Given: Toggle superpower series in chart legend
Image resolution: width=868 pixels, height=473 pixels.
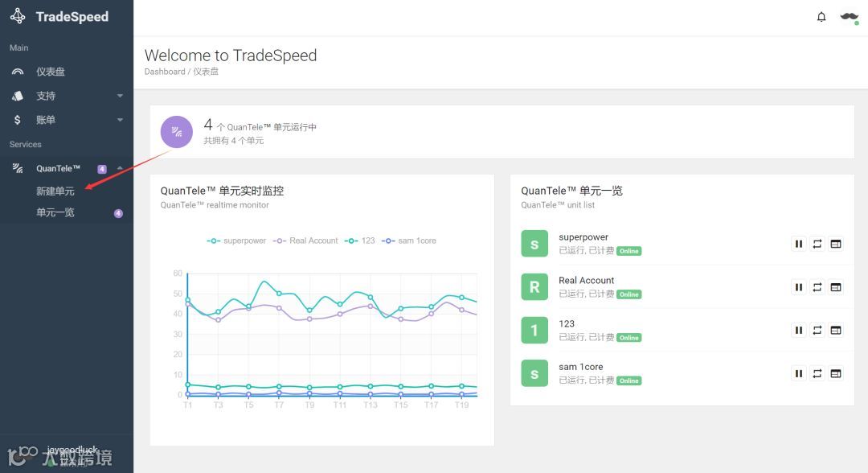Looking at the screenshot, I should [x=236, y=241].
